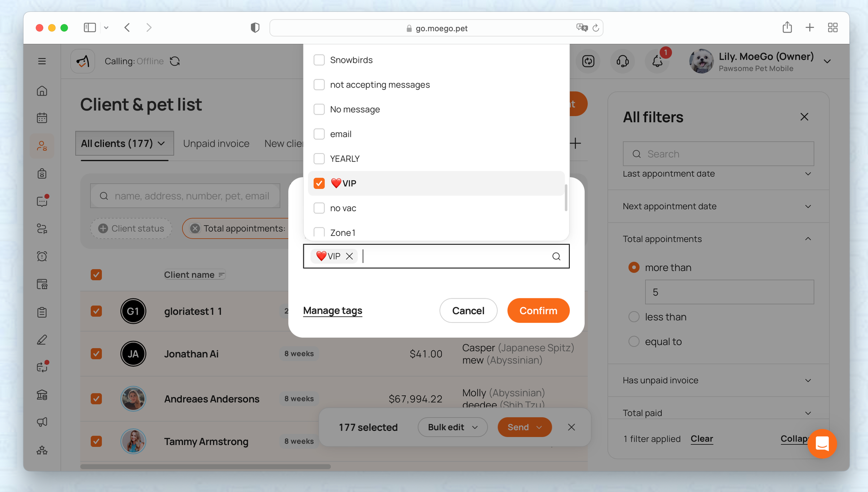
Task: Check the Snowbirds tag checkbox
Action: point(319,60)
